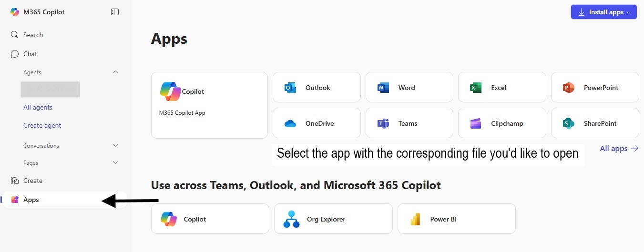Image resolution: width=644 pixels, height=252 pixels.
Task: Select Create in the sidebar
Action: [x=32, y=181]
